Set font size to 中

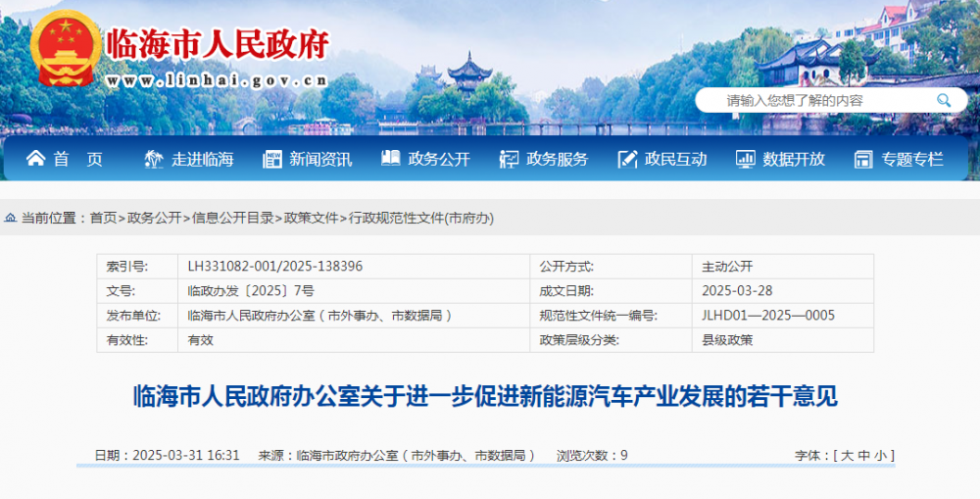pos(863,455)
